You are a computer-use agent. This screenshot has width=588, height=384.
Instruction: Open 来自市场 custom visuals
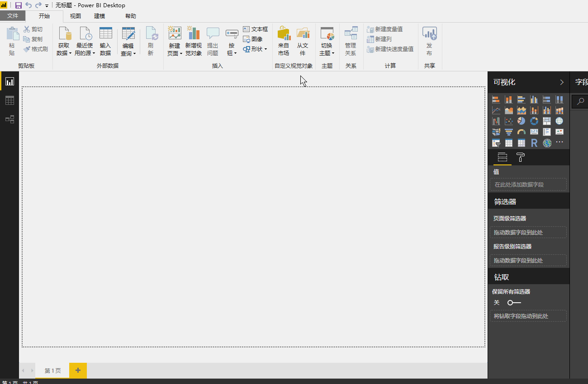[x=284, y=41]
